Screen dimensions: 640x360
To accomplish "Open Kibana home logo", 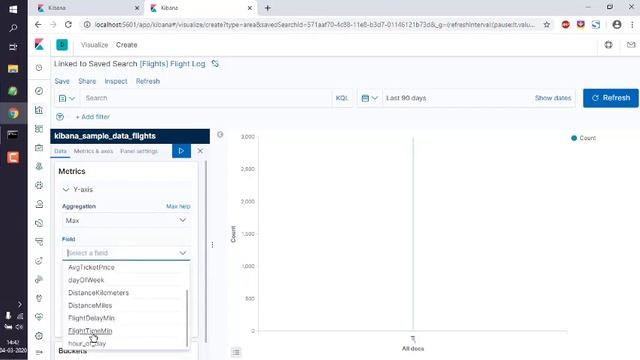I will pos(39,44).
